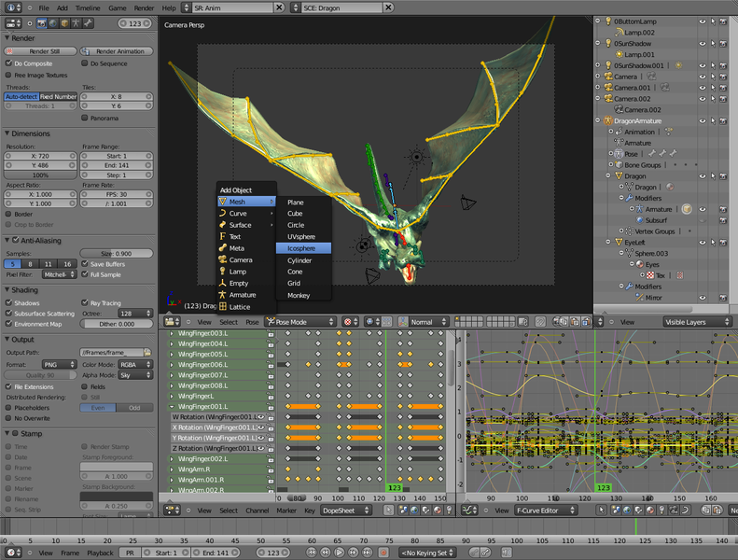Enable Free Image Textures checkbox
Viewport: 738px width, 560px height.
click(x=8, y=75)
